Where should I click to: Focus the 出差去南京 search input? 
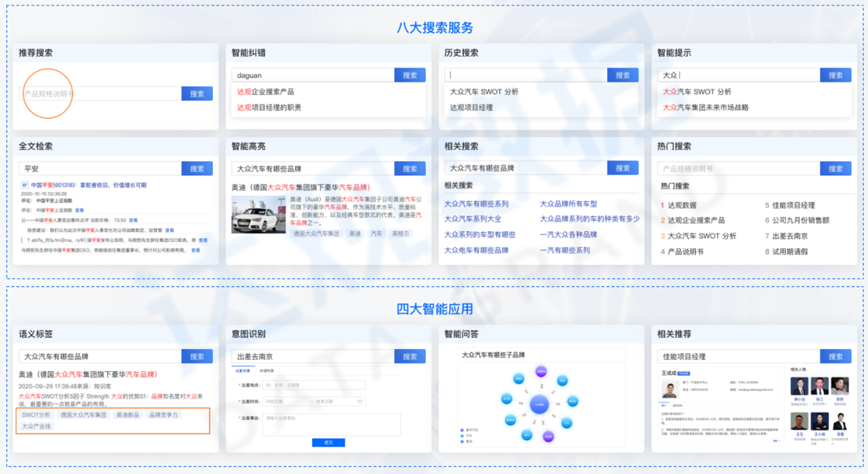pos(313,356)
